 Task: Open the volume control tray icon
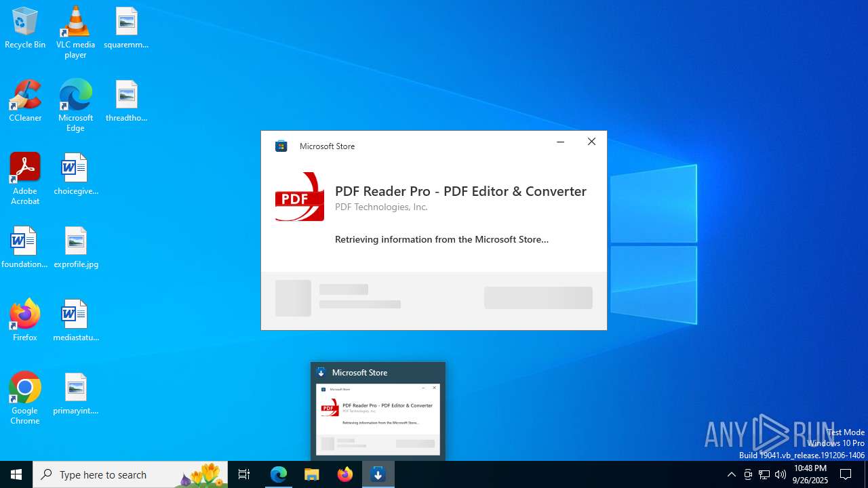click(781, 474)
